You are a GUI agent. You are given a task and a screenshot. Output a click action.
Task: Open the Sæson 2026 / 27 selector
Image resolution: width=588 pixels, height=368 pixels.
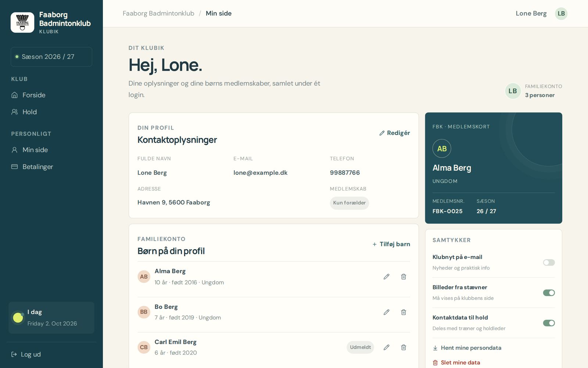point(51,57)
